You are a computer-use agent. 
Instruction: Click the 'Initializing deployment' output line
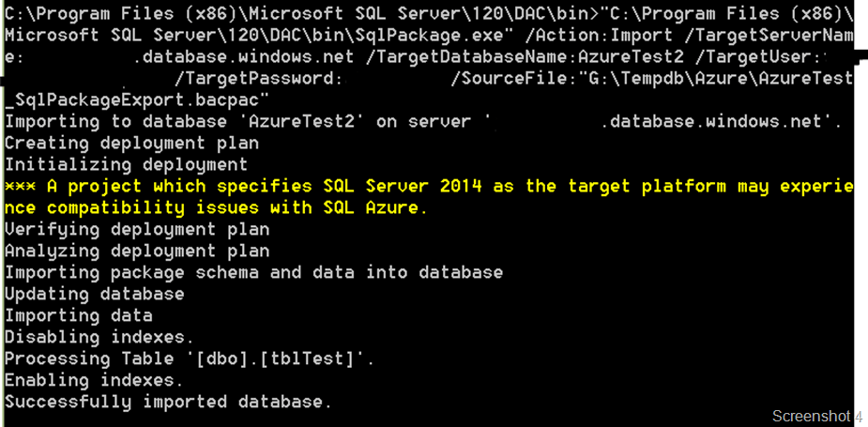pyautogui.click(x=126, y=164)
